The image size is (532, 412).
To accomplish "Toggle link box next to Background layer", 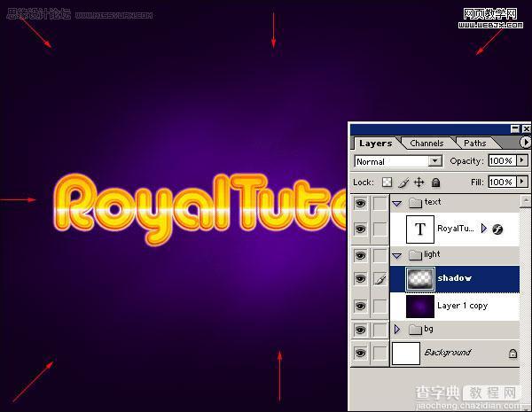I will (379, 354).
